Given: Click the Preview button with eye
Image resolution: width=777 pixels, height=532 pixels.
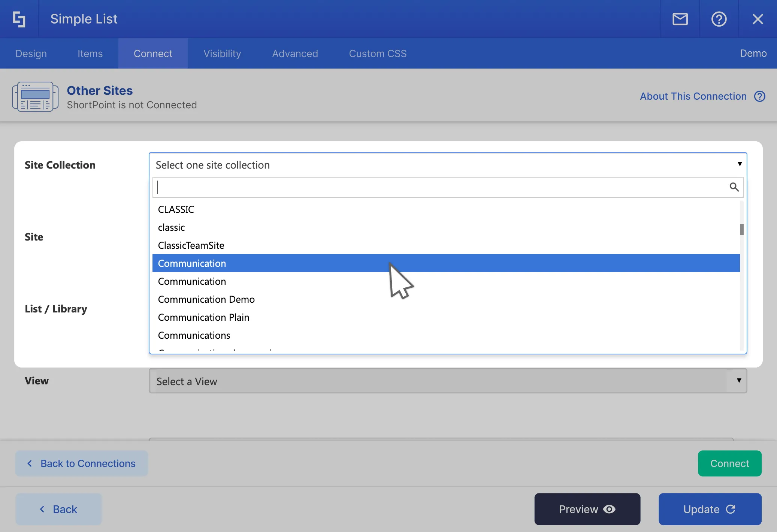Looking at the screenshot, I should 587,509.
